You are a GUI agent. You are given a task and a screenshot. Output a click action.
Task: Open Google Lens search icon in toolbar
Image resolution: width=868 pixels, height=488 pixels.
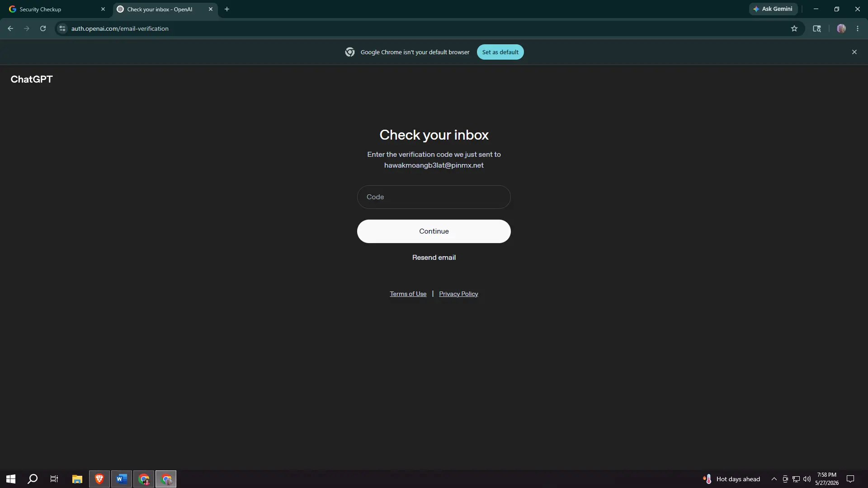click(817, 28)
